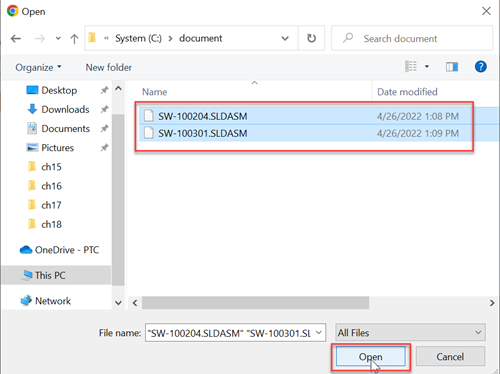Click the horizontal scroll left arrow
500x374 pixels.
pyautogui.click(x=135, y=303)
